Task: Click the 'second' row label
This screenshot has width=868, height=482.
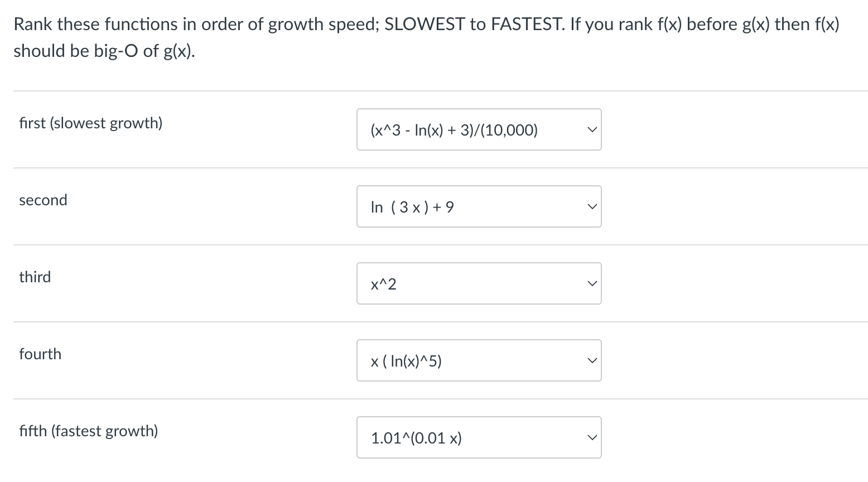Action: click(x=43, y=200)
